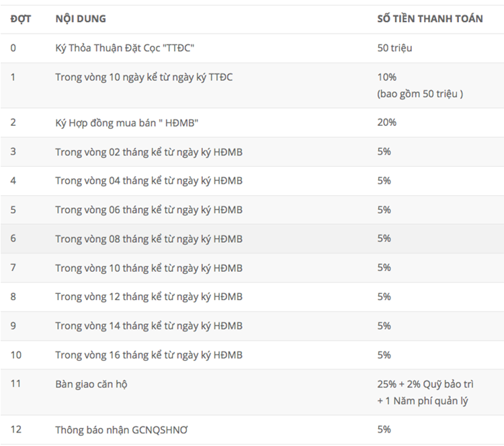Select the Ký Thỏa Thuận Đặt Cọc row

pos(252,48)
